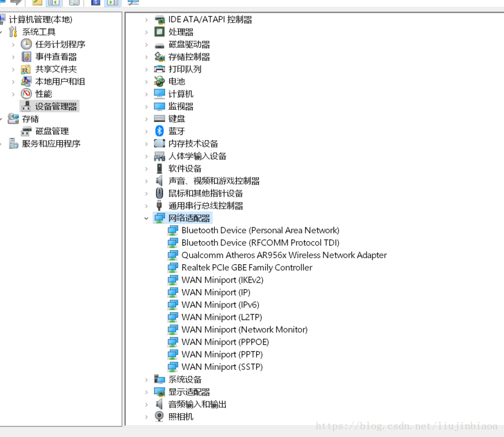This screenshot has height=437, width=504.
Task: Select WAN Miniport (IP)
Action: (x=216, y=292)
